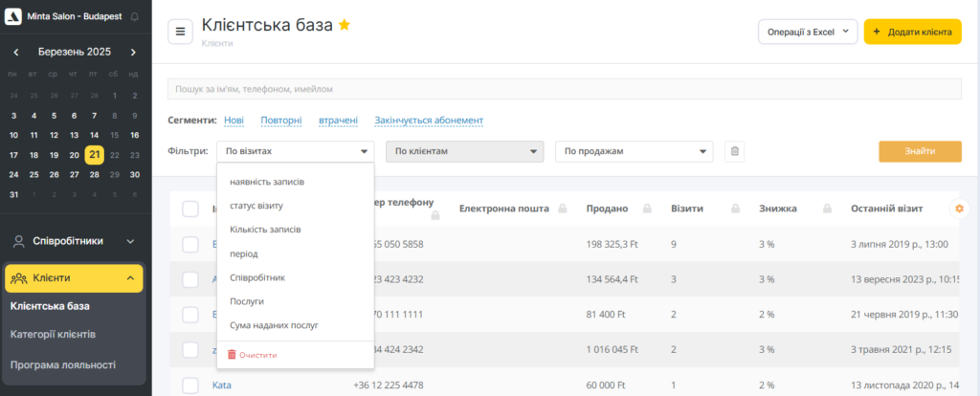The height and width of the screenshot is (396, 980).
Task: Click the yellow favorite star icon
Action: coord(345,26)
